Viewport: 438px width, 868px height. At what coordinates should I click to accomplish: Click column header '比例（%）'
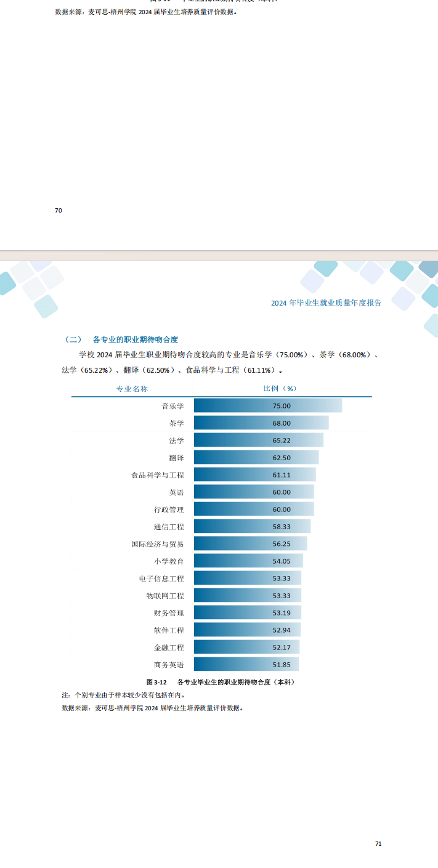pos(280,389)
